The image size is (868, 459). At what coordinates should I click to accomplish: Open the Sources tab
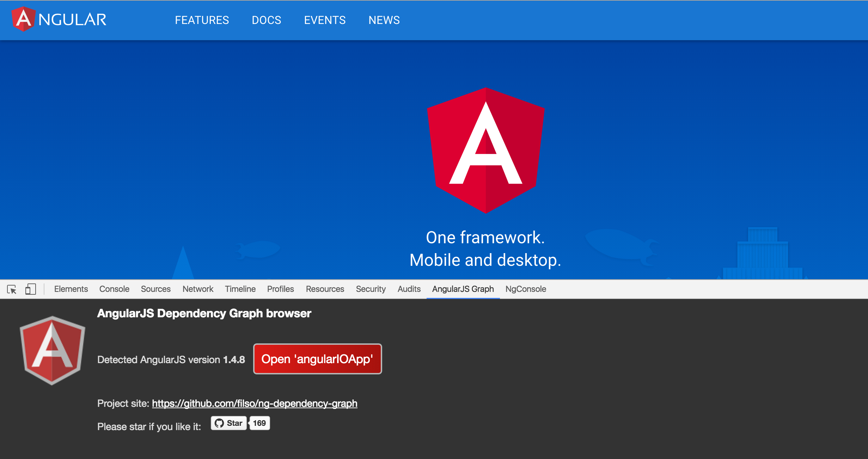tap(156, 289)
